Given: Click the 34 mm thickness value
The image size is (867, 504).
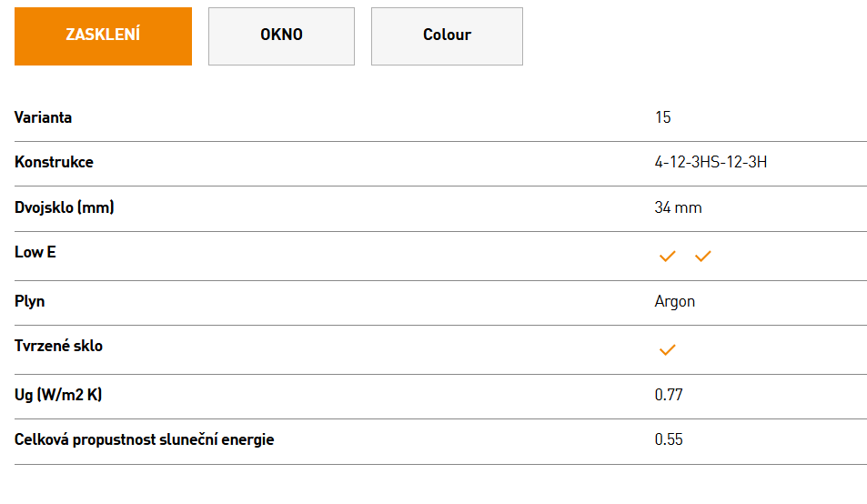Looking at the screenshot, I should point(678,207).
